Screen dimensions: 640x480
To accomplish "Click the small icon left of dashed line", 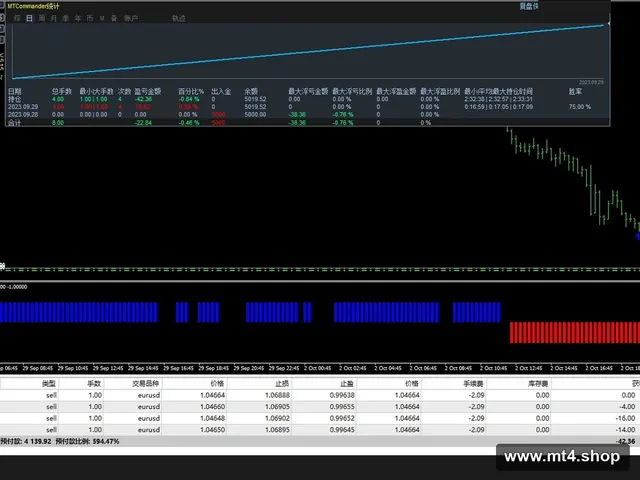I will point(2,267).
